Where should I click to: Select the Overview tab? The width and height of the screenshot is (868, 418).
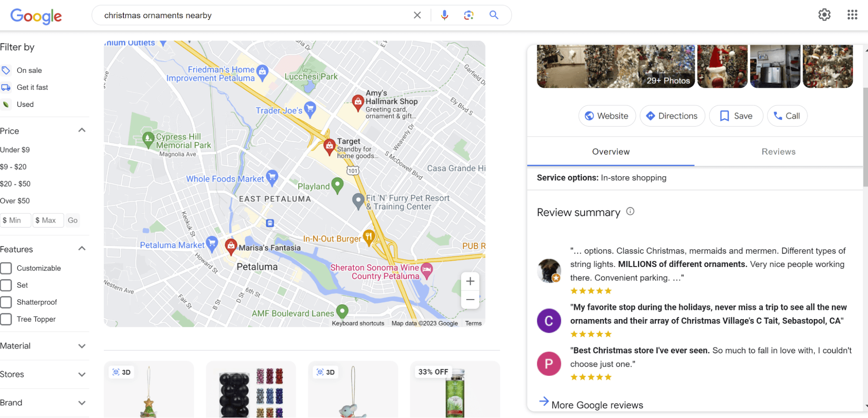tap(611, 152)
